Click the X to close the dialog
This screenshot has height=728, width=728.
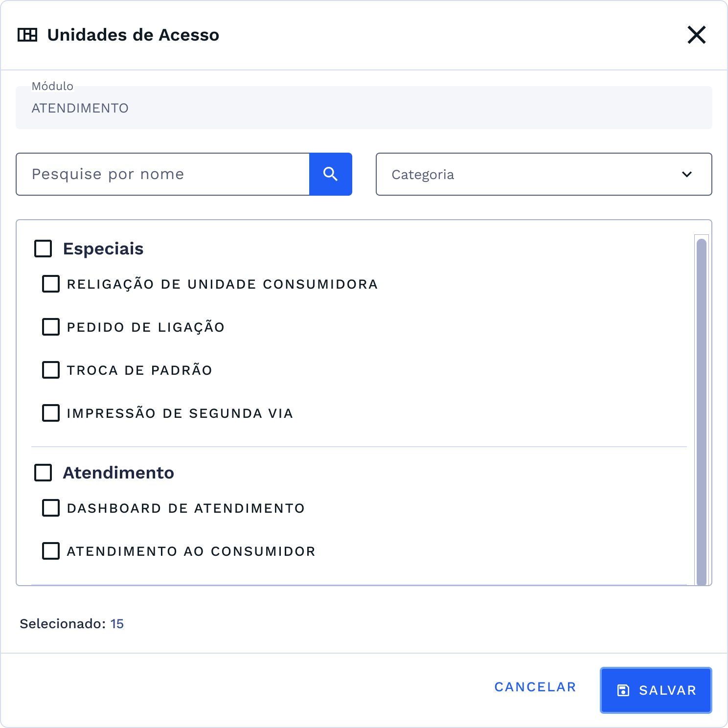click(x=697, y=35)
